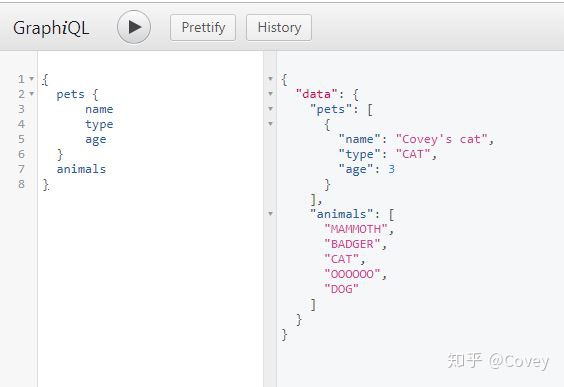Click the "BADGER" entry in animals list
The image size is (564, 387).
pos(352,244)
